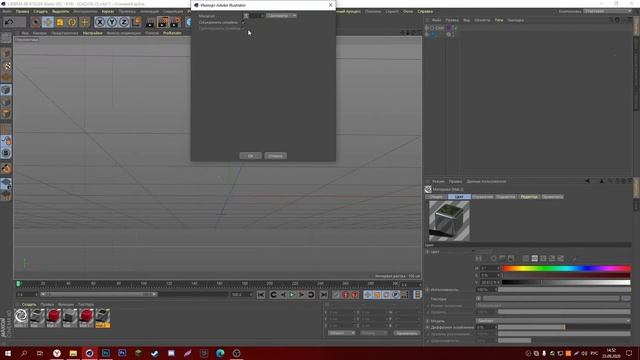Screen dimensions: 640x360
Task: Open Photoshop from the taskbar
Action: 106,353
